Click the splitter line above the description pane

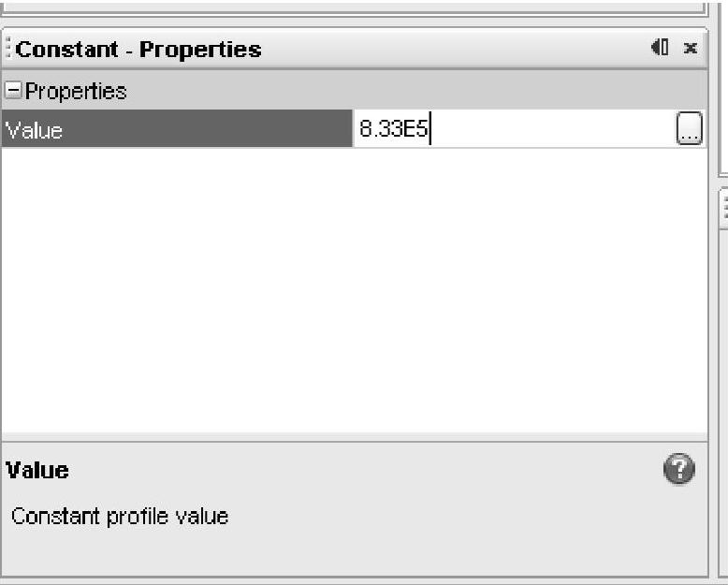[355, 437]
